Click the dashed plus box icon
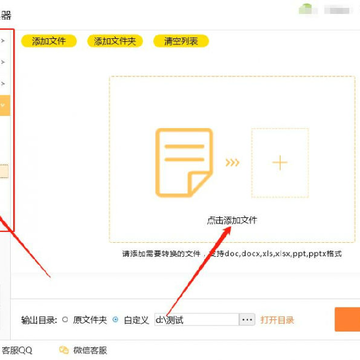360x360 pixels. coord(280,163)
